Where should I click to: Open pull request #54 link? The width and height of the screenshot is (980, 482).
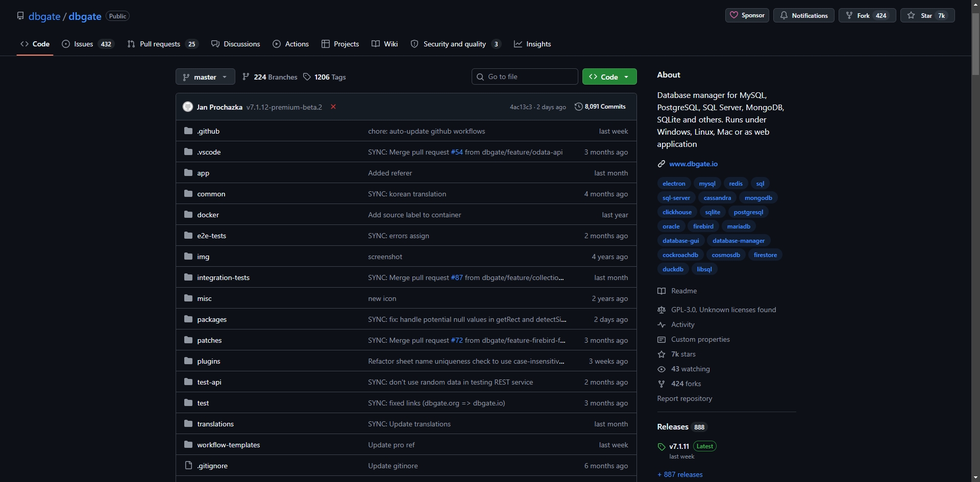click(457, 152)
